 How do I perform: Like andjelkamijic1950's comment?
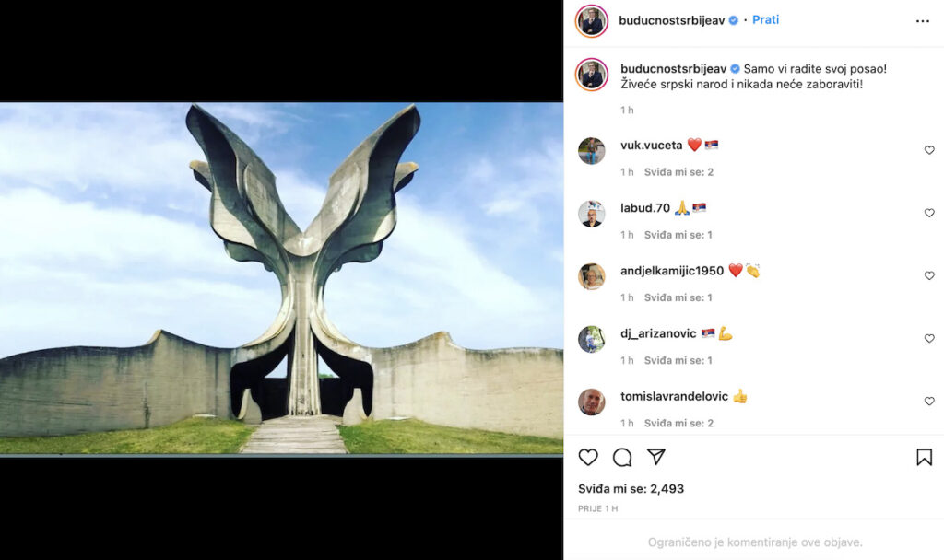click(x=929, y=275)
